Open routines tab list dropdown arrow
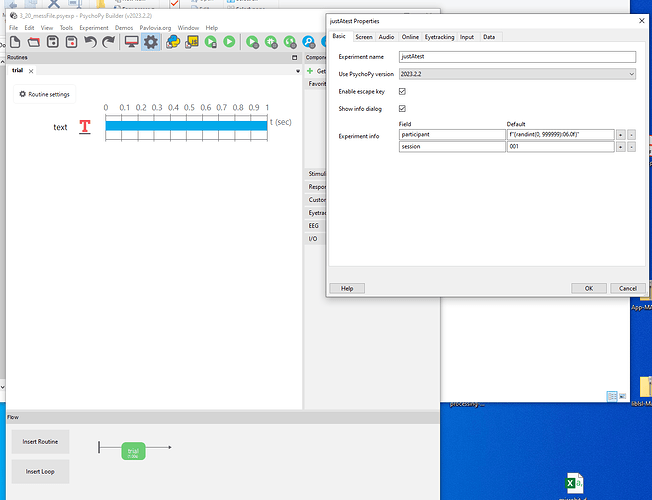 click(x=298, y=71)
